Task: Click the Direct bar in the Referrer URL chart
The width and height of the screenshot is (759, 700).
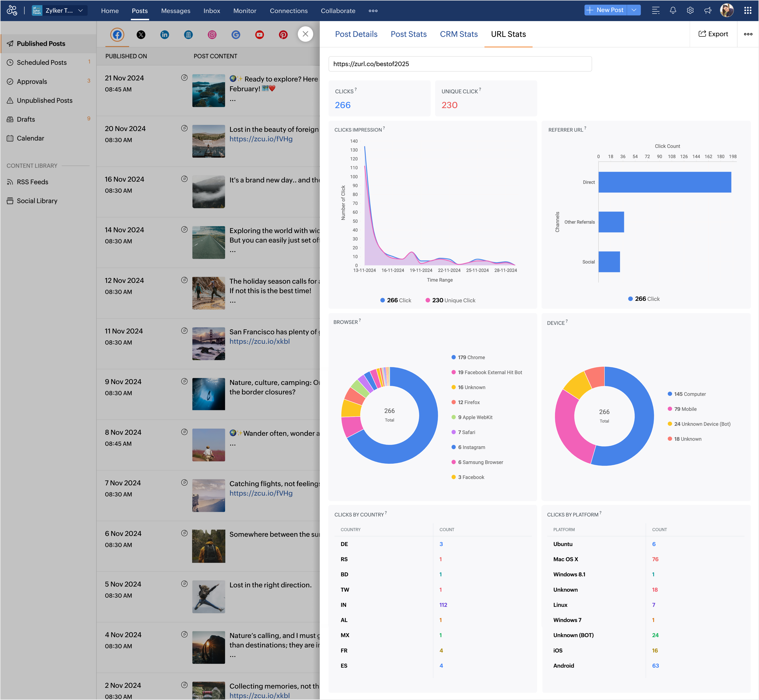Action: pos(664,182)
